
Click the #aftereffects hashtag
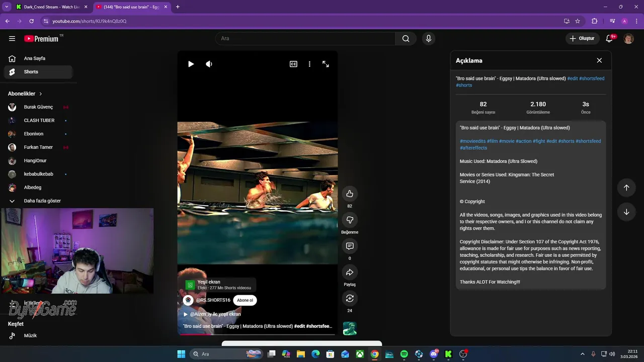[x=473, y=148]
